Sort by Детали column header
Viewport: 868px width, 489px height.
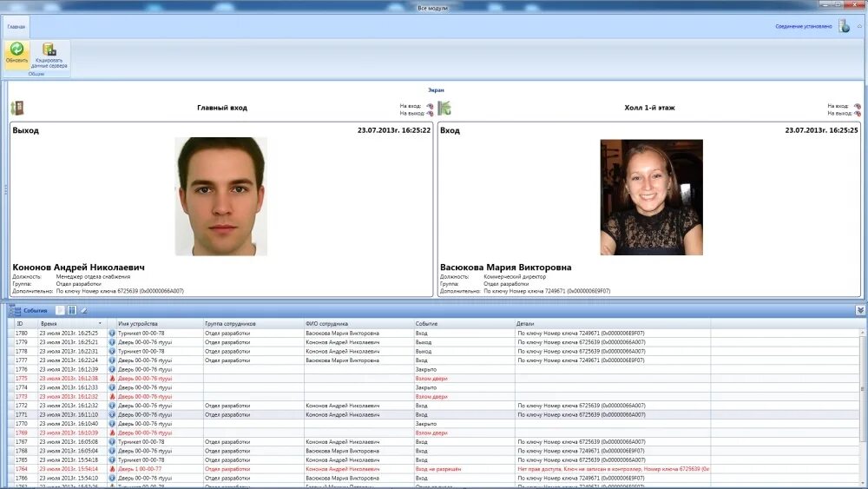point(612,323)
